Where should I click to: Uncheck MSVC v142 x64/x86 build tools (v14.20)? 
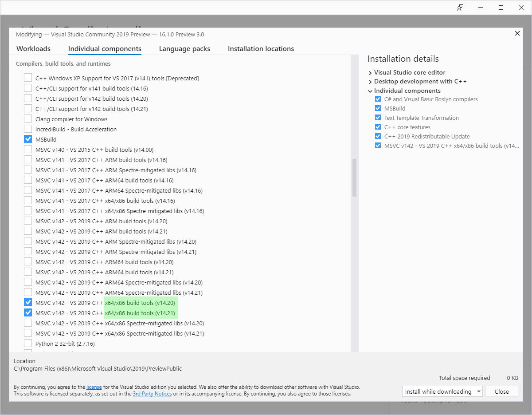(28, 303)
